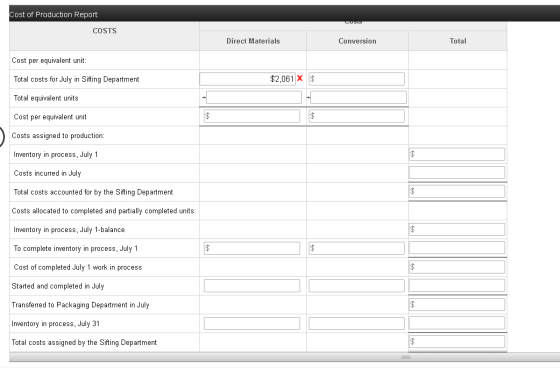Select Transferred to Packaging Department total field
This screenshot has width=560, height=368.
click(x=457, y=304)
